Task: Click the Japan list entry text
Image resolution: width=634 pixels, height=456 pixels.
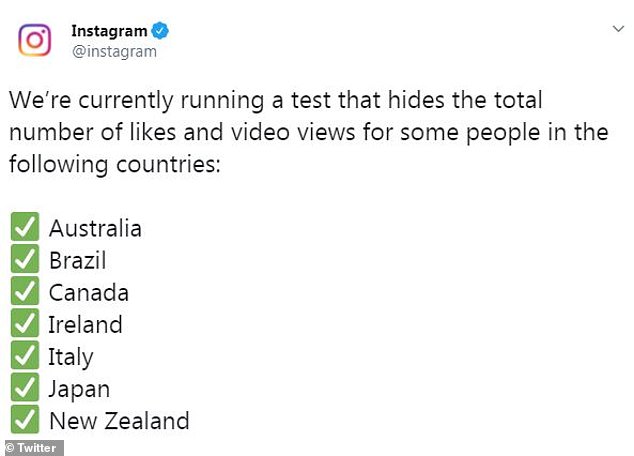Action: 79,388
